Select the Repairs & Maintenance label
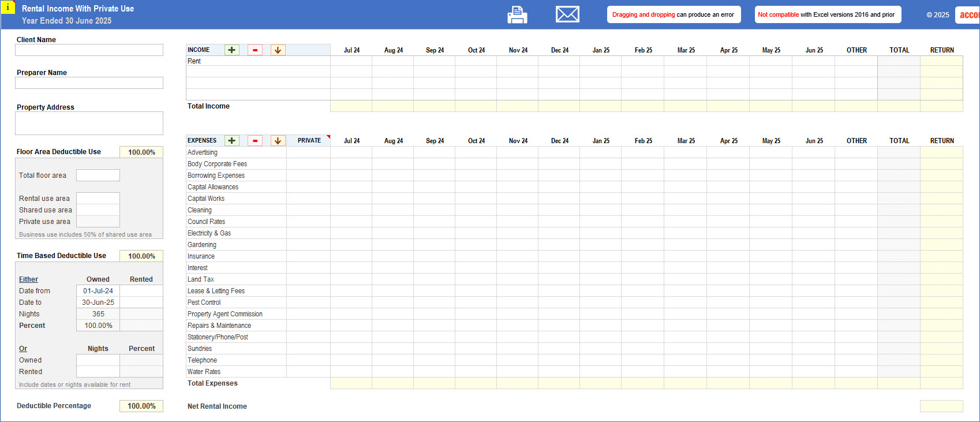This screenshot has height=422, width=980. point(219,326)
